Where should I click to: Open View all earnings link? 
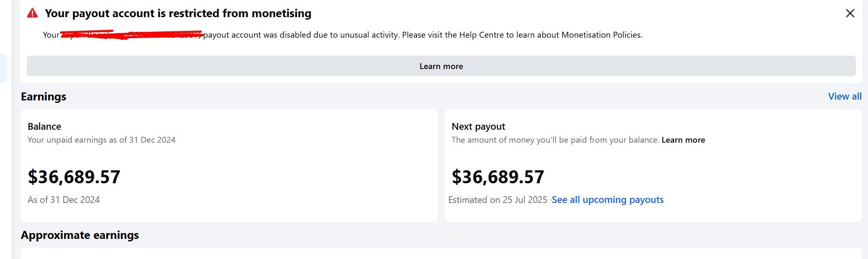[845, 96]
